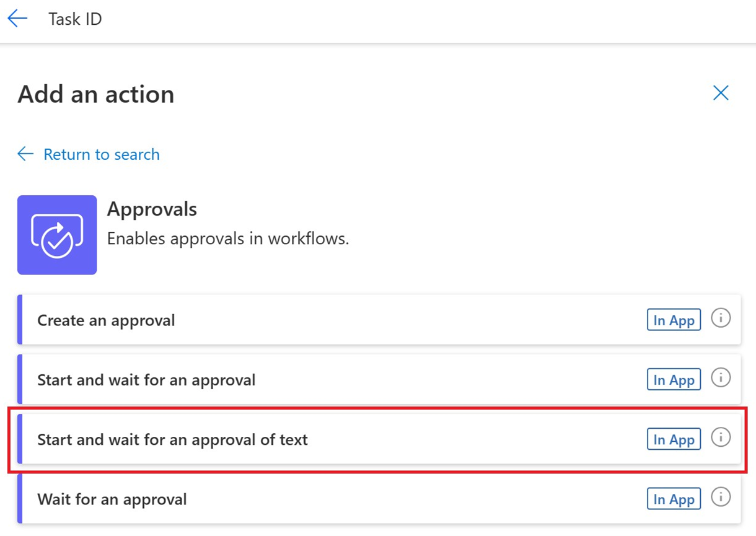Image resolution: width=756 pixels, height=536 pixels.
Task: Click the Add an action heading
Action: coord(96,95)
